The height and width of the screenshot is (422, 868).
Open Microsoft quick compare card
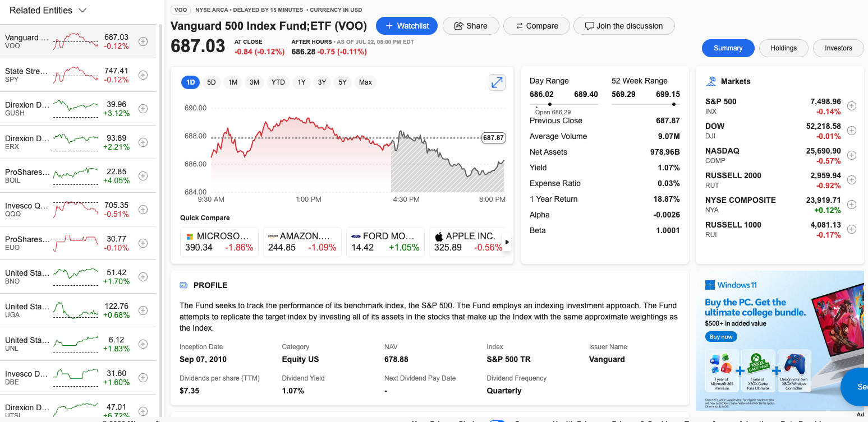[x=219, y=242]
